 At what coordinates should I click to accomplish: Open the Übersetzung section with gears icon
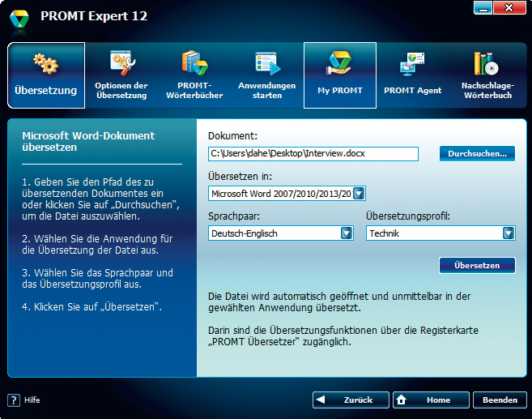point(45,65)
